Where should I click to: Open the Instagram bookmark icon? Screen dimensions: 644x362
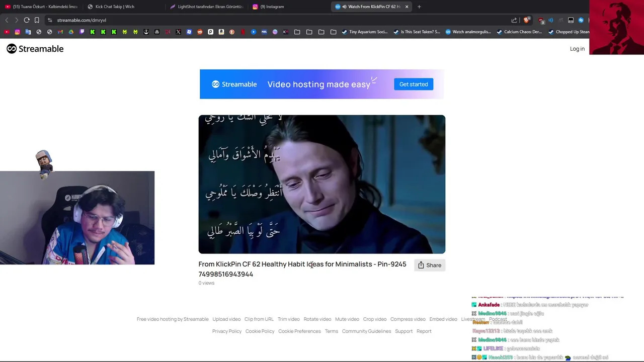click(x=17, y=32)
